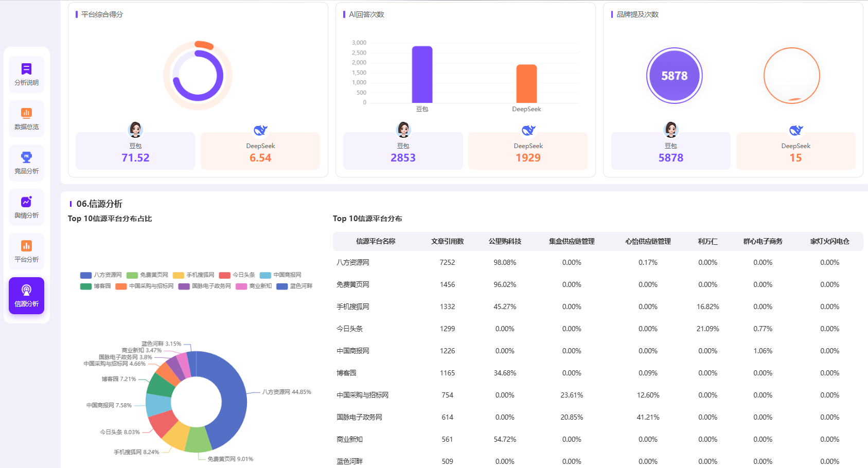Click the 心怡供应链管理 column header

[648, 241]
